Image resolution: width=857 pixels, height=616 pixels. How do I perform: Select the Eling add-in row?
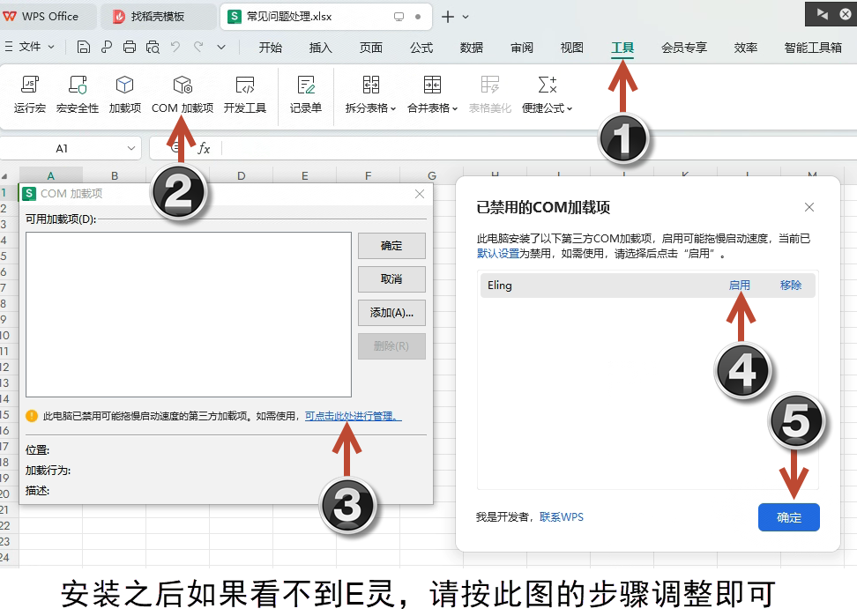[648, 285]
